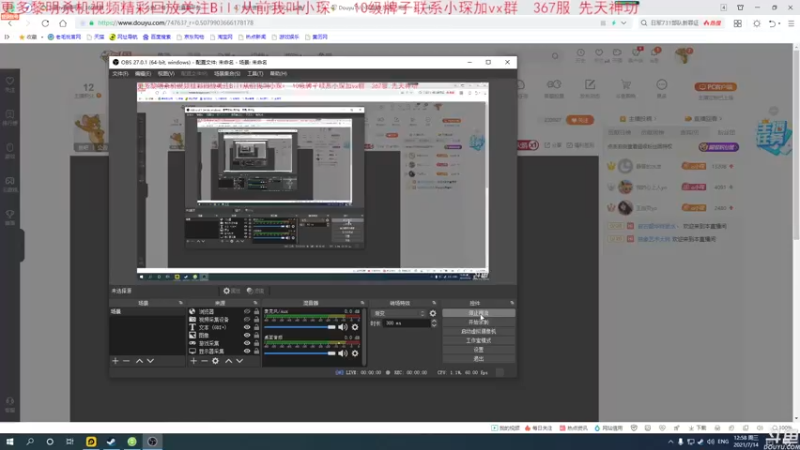Open browser undo-close dropdown arrow
This screenshot has height=450, width=800.
point(780,24)
